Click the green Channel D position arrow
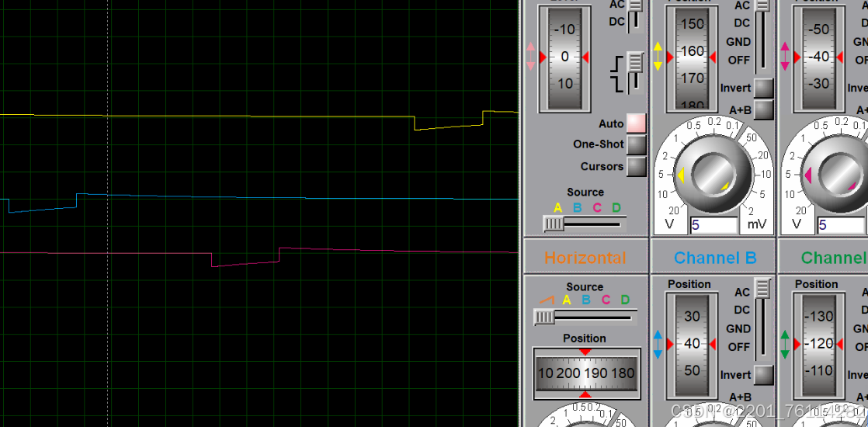 (x=785, y=344)
